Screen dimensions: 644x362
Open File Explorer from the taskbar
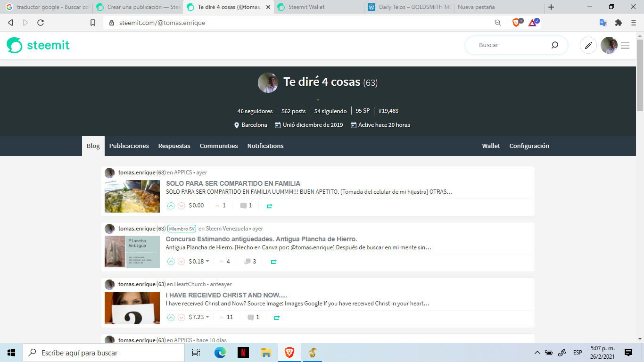pyautogui.click(x=266, y=353)
